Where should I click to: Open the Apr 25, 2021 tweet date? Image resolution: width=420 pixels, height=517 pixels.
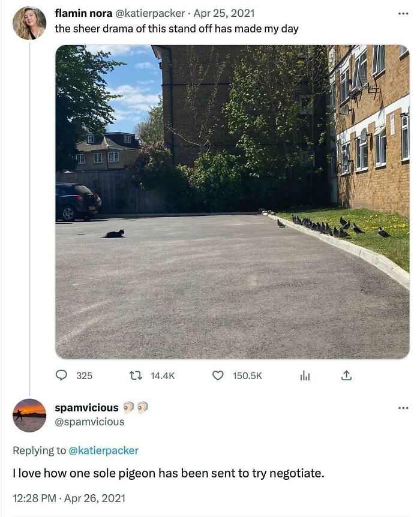[224, 13]
